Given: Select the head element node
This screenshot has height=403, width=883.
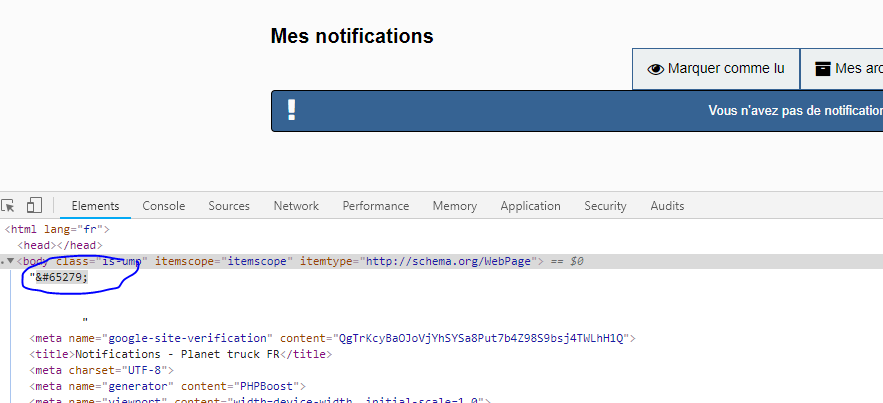Looking at the screenshot, I should click(x=61, y=245).
